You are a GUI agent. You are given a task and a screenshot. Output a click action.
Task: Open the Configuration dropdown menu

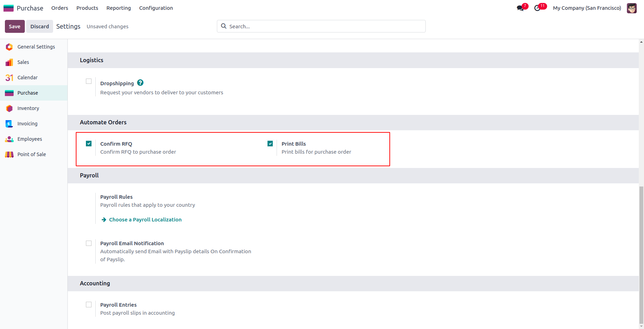tap(156, 8)
